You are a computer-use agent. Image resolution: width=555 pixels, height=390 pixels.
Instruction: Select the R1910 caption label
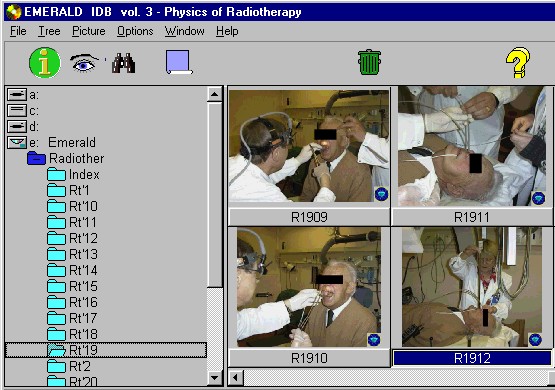tap(309, 358)
